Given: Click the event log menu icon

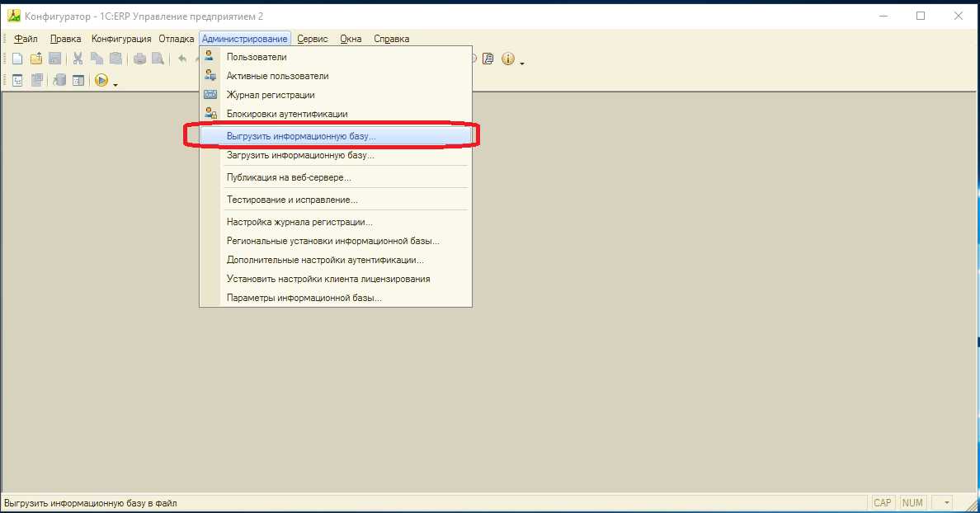Looking at the screenshot, I should [x=210, y=95].
